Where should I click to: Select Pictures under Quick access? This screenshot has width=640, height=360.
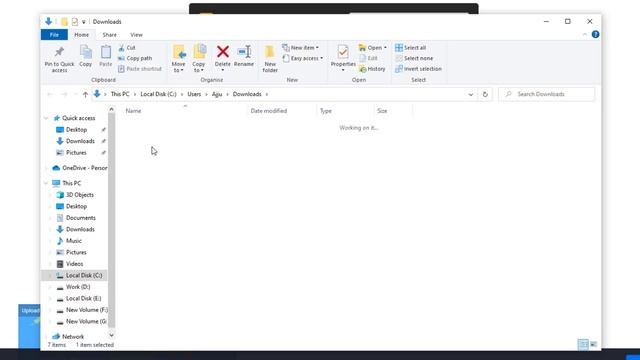click(76, 153)
